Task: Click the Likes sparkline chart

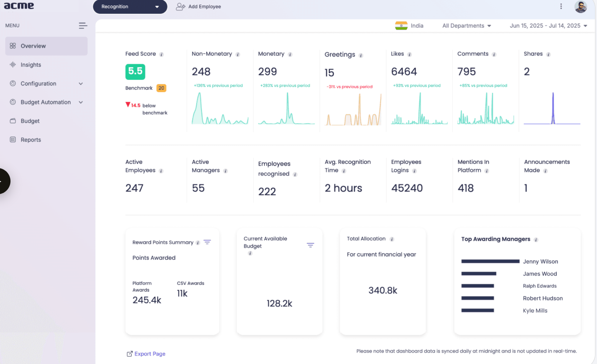Action: pos(419,108)
